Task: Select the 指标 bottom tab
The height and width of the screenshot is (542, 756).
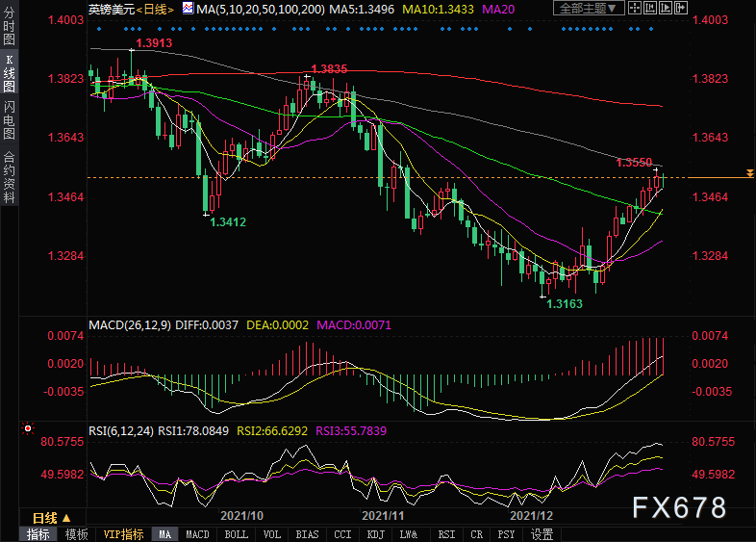Action: click(38, 534)
